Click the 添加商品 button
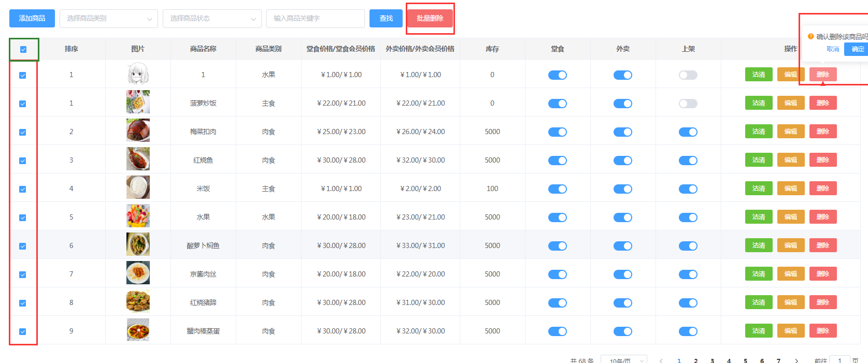Image resolution: width=868 pixels, height=363 pixels. pyautogui.click(x=32, y=19)
